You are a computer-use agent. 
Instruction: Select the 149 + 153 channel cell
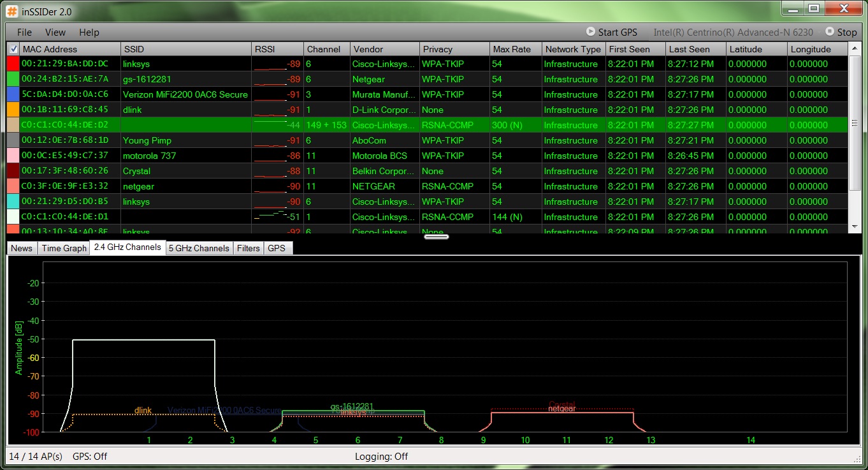pos(326,125)
